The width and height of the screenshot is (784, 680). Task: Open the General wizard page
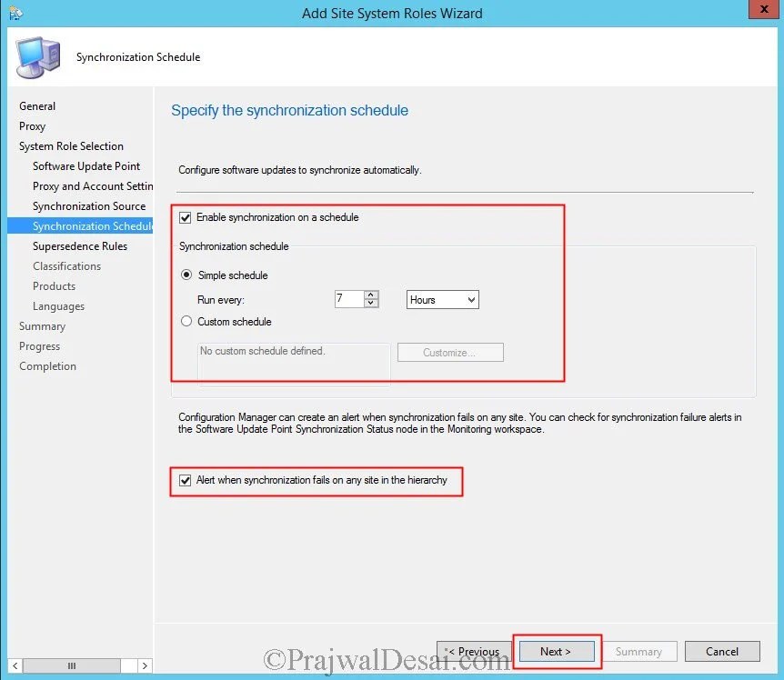[37, 106]
